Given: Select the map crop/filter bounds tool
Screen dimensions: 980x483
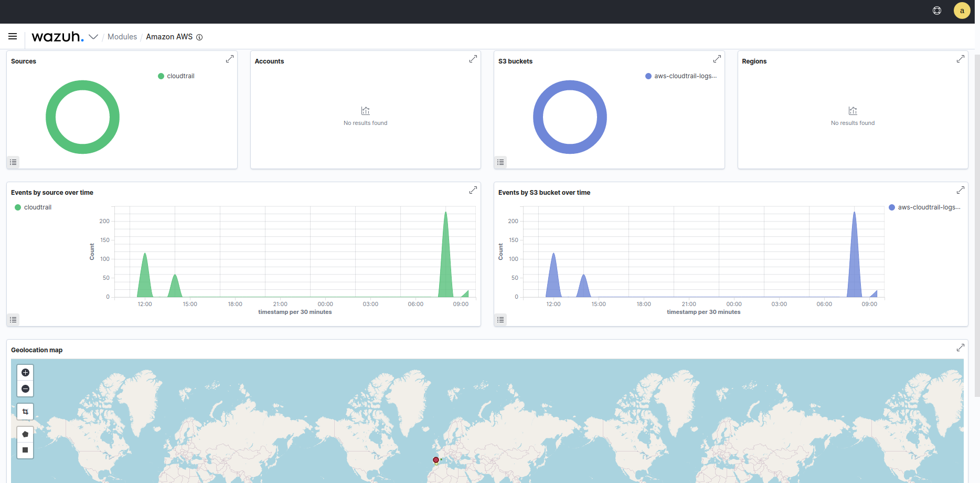Looking at the screenshot, I should click(x=25, y=411).
